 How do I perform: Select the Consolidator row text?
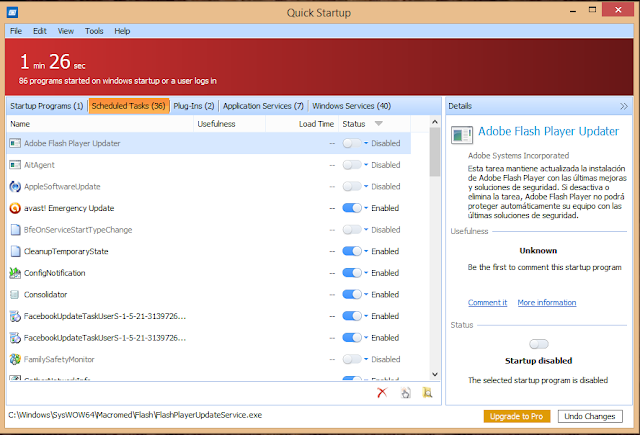tap(45, 294)
